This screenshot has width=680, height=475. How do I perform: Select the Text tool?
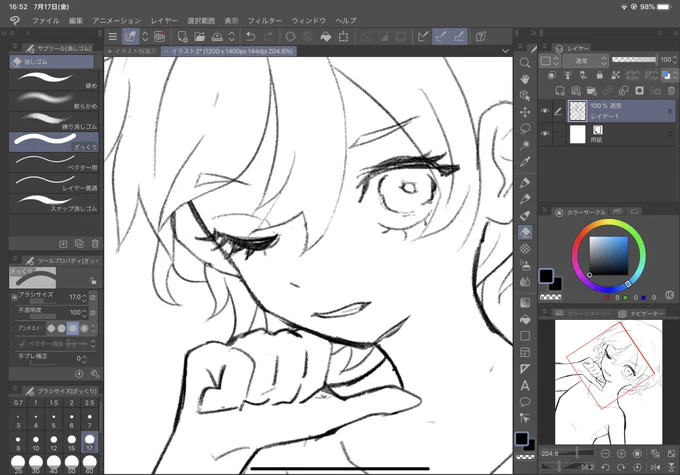pyautogui.click(x=525, y=385)
